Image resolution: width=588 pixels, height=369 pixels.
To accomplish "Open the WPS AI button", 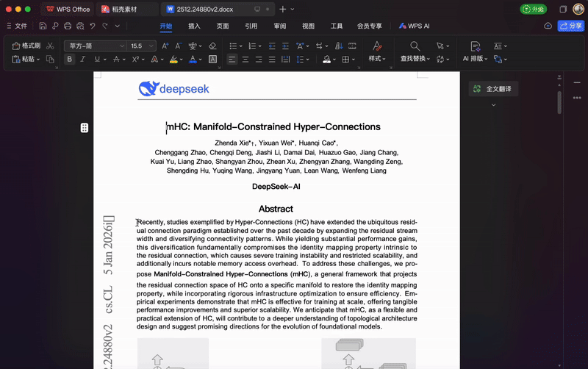I will [x=415, y=26].
